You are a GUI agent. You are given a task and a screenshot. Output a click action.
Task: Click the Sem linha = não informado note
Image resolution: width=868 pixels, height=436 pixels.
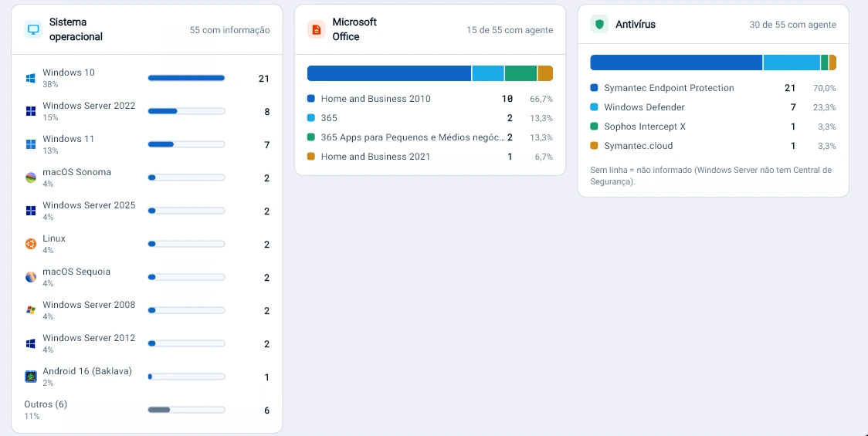click(x=710, y=175)
